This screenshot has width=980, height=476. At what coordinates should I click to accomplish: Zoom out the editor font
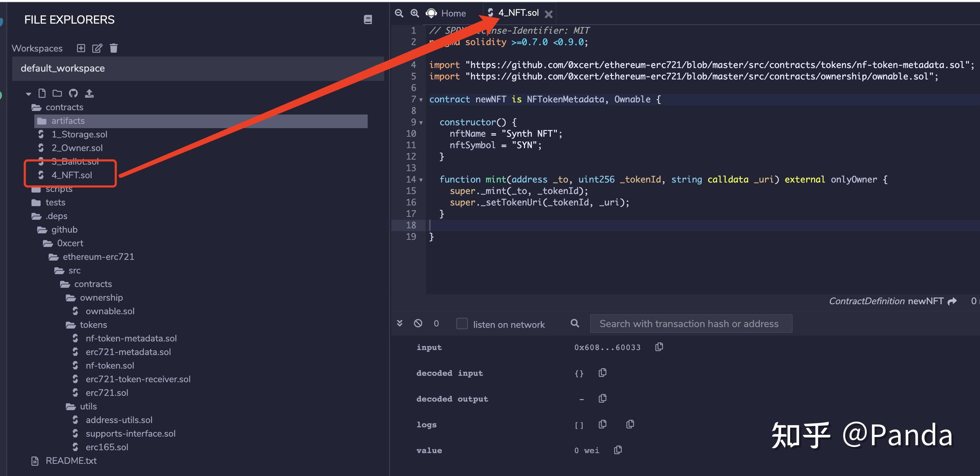pyautogui.click(x=399, y=13)
